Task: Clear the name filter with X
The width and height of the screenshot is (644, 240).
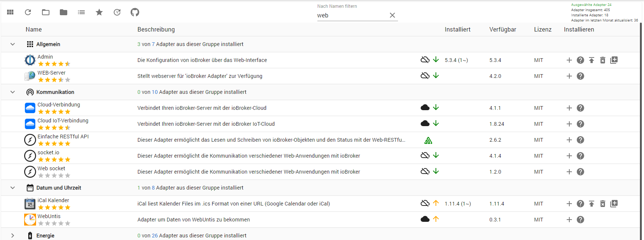Action: pyautogui.click(x=392, y=15)
